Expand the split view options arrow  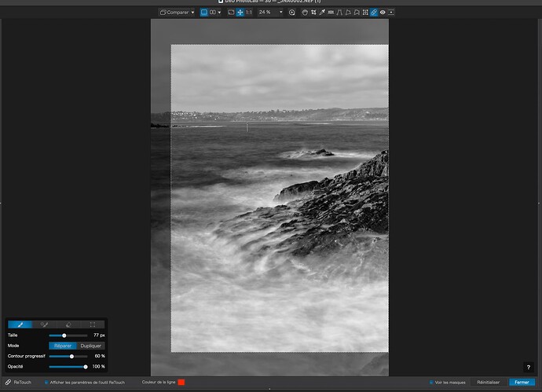pyautogui.click(x=219, y=13)
